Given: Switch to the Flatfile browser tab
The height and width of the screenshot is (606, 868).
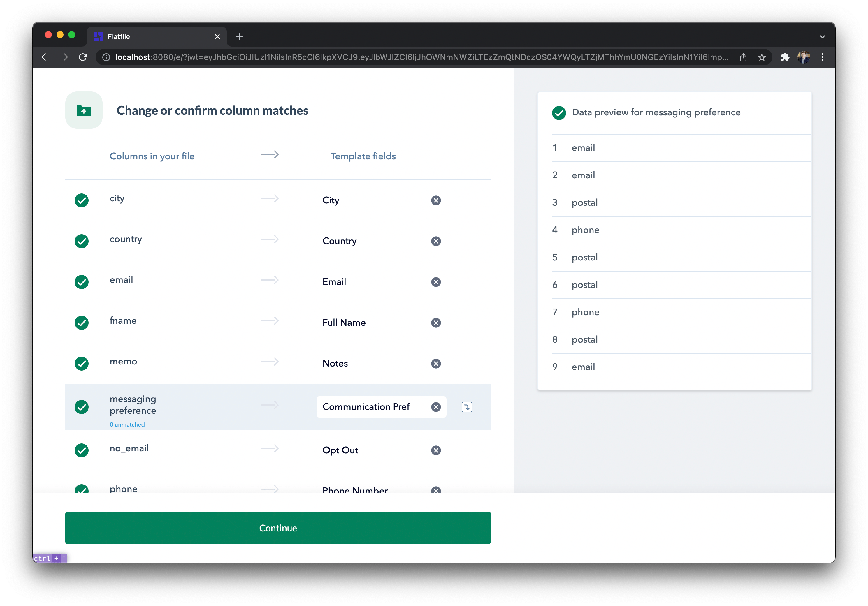Looking at the screenshot, I should point(151,36).
